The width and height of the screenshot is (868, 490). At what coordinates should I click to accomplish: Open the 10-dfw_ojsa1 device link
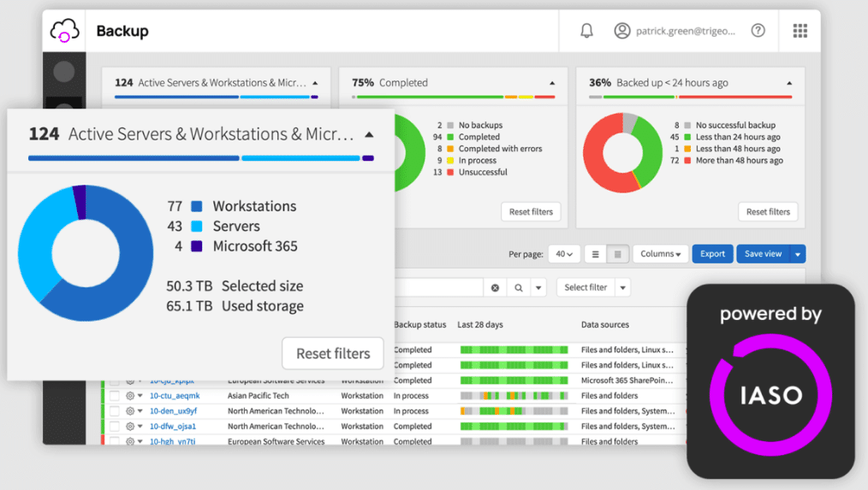click(x=173, y=427)
